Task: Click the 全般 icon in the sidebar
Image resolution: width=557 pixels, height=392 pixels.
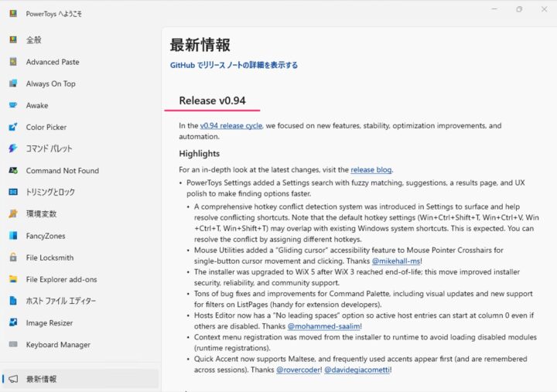Action: 13,39
